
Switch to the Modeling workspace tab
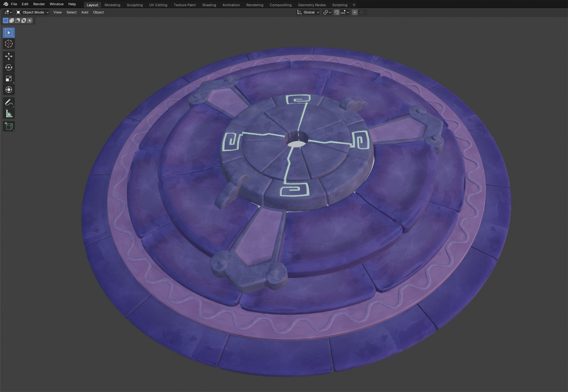coord(112,5)
